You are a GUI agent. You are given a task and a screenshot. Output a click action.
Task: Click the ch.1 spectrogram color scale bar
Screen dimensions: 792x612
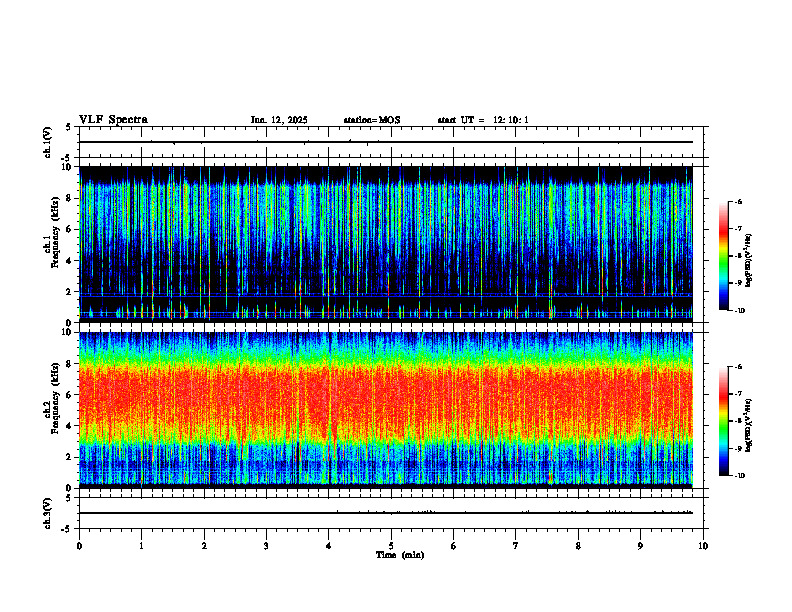click(x=724, y=256)
